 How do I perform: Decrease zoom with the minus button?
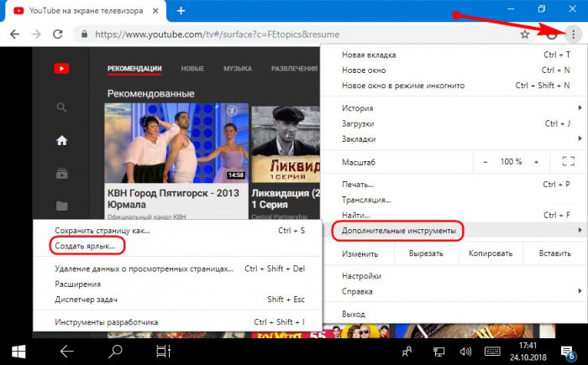486,162
